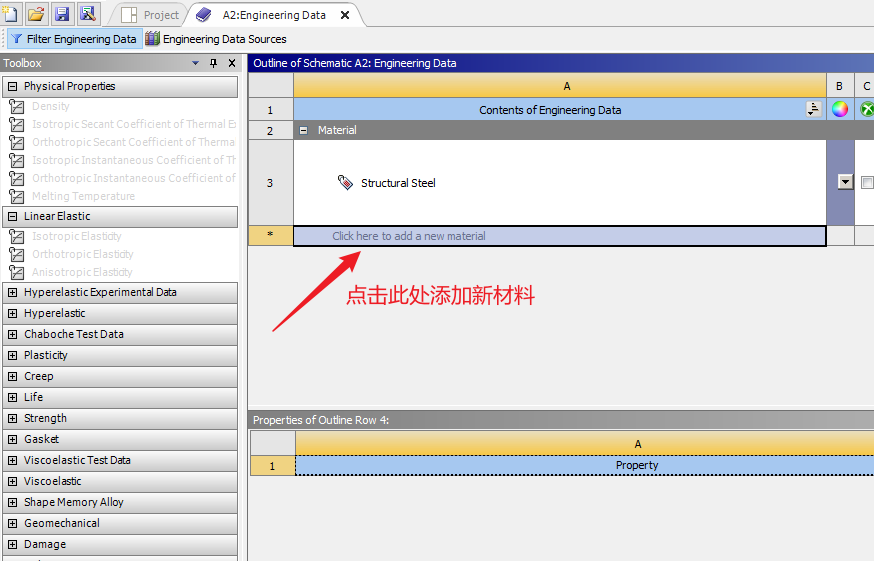Click the Structural Steel tag icon
This screenshot has height=561, width=874.
[345, 182]
